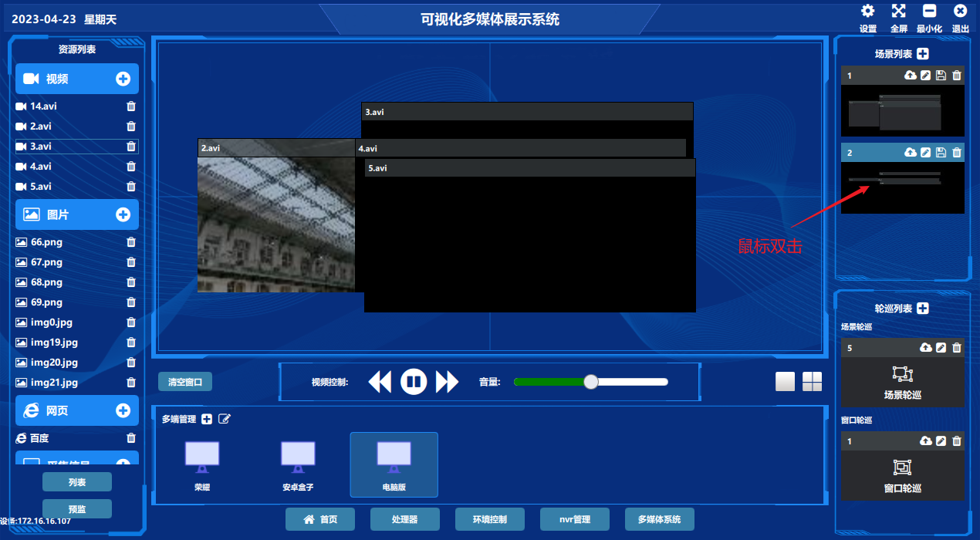Select img0.jpg in the resource list

point(76,322)
